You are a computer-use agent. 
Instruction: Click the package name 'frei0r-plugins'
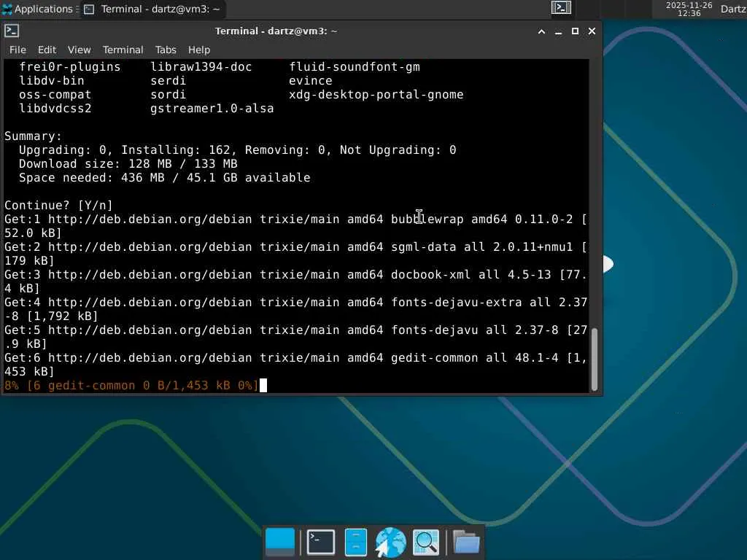click(x=69, y=66)
